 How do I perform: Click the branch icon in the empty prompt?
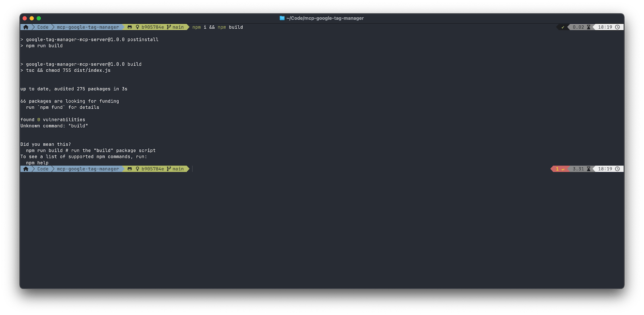tap(169, 169)
